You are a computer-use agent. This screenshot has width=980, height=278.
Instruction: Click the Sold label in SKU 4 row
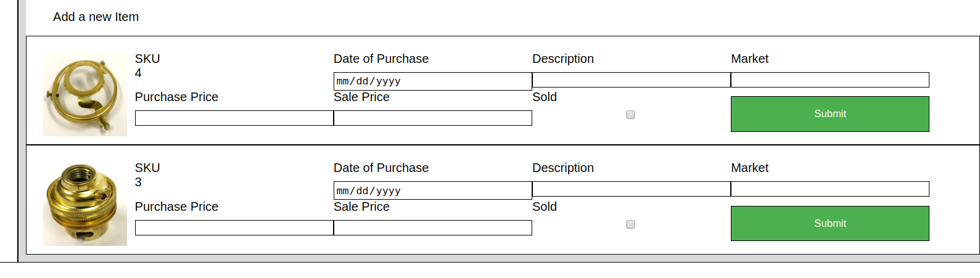pyautogui.click(x=545, y=97)
